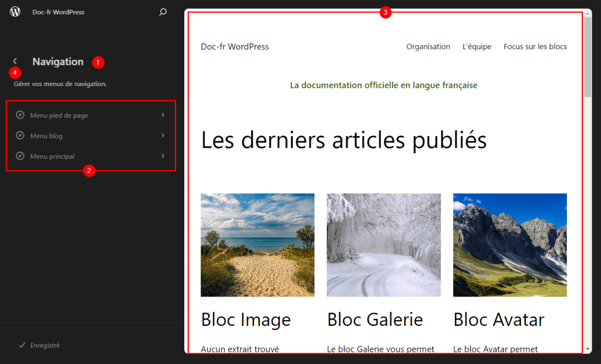Viewport: 601px width, 364px height.
Task: Click the Organisation menu link in preview
Action: tap(428, 47)
